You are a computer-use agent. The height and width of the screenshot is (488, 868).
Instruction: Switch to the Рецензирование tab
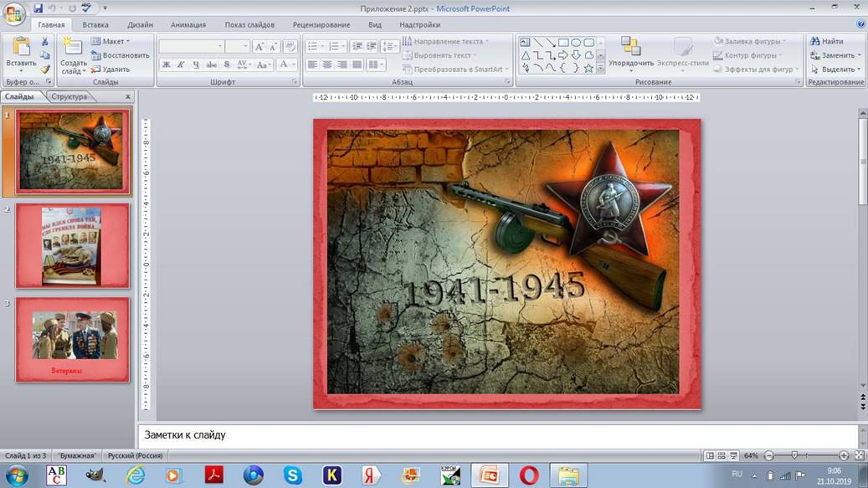321,24
